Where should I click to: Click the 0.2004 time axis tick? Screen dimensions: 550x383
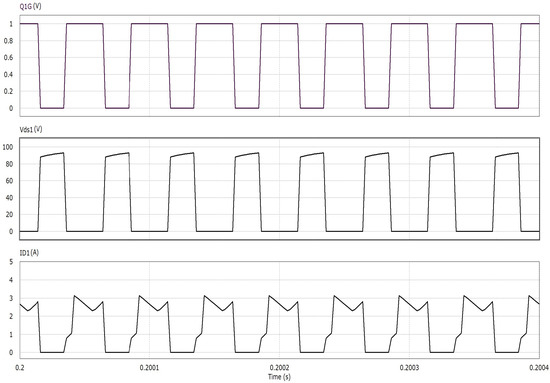(x=539, y=368)
